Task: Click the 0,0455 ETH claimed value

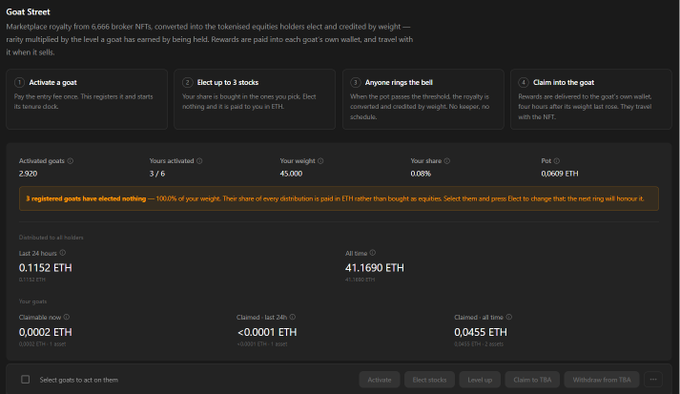Action: point(481,332)
